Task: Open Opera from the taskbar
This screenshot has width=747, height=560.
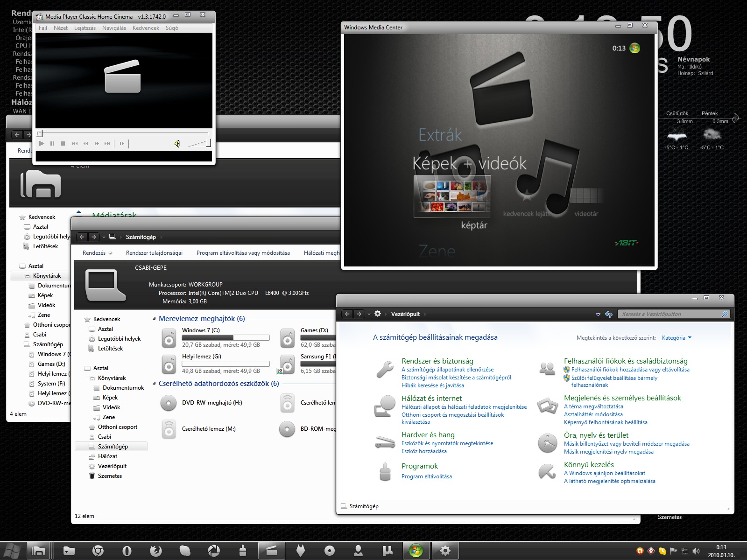Action: pyautogui.click(x=127, y=551)
